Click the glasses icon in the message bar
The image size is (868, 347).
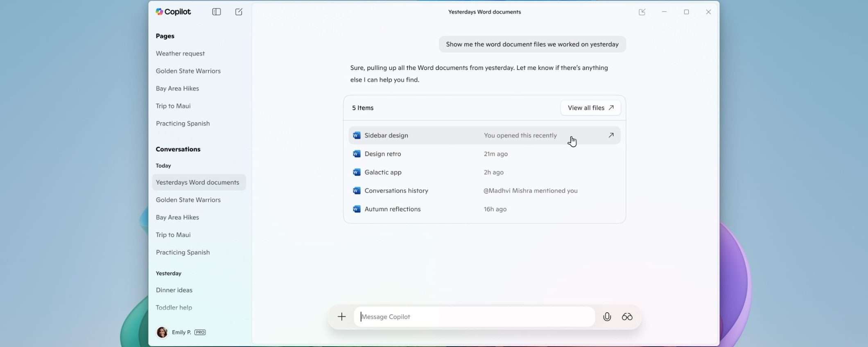(627, 317)
